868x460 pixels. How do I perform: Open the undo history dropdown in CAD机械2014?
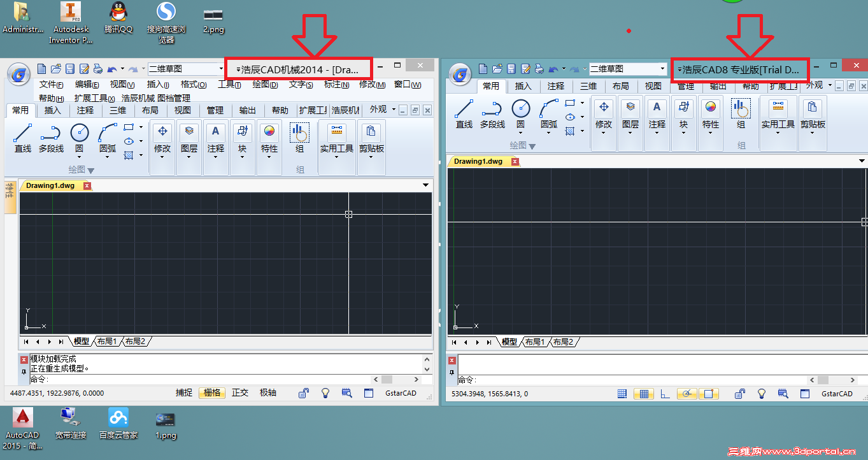(x=122, y=69)
